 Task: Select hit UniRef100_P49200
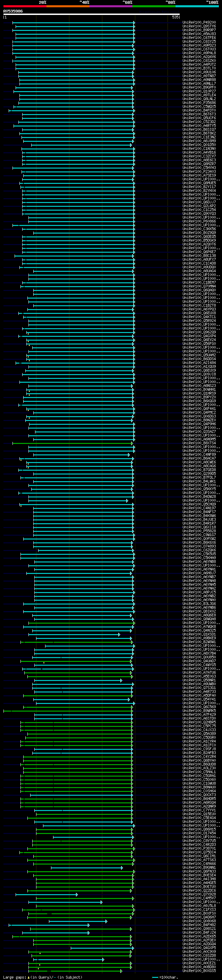point(199,23)
